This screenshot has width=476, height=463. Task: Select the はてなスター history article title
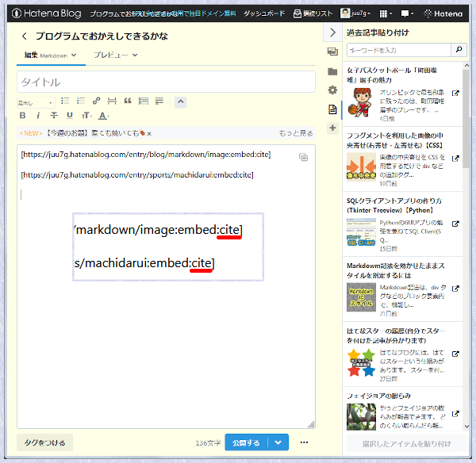396,335
